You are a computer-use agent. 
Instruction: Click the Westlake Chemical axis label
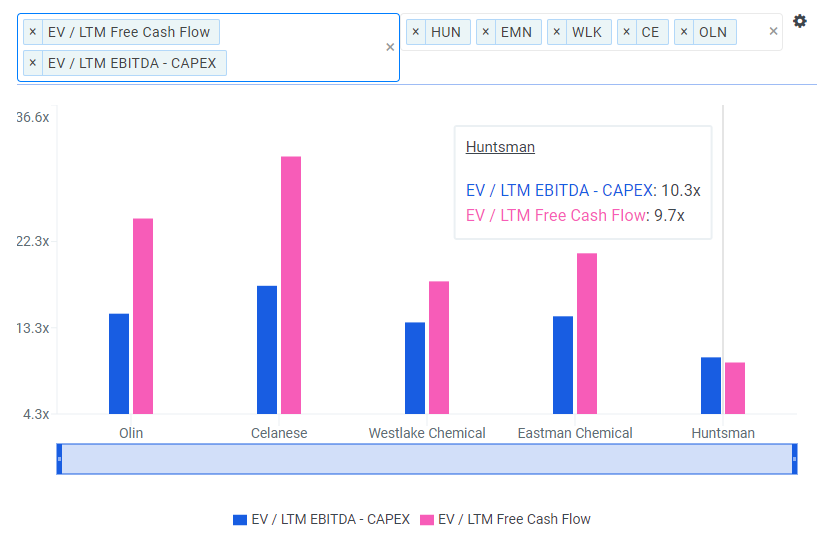point(427,433)
